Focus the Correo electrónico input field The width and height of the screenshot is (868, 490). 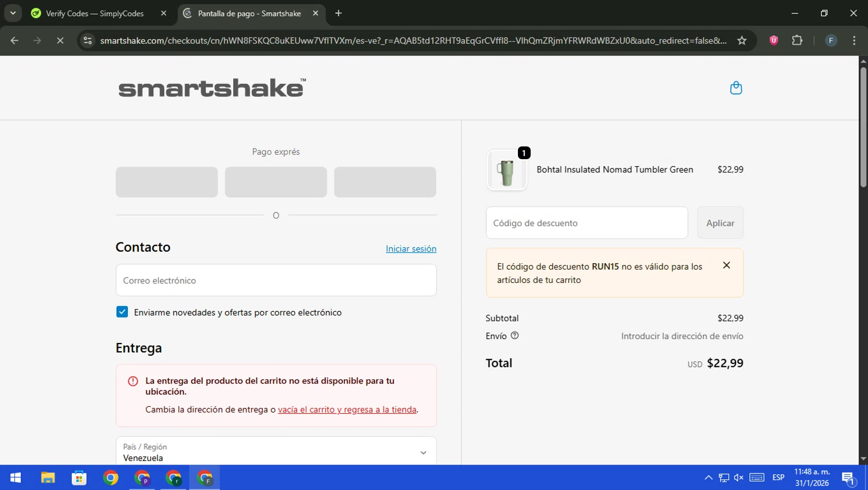pos(276,280)
